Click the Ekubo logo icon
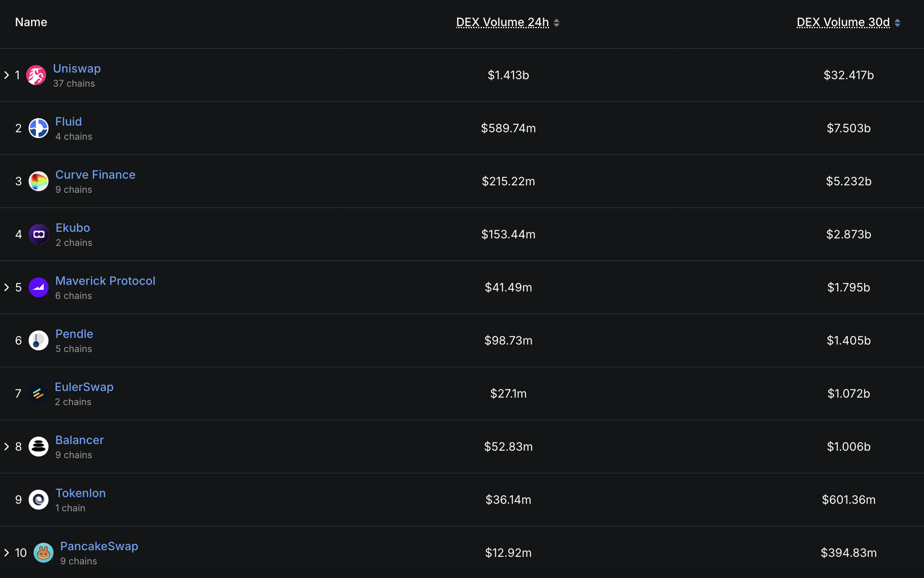The width and height of the screenshot is (924, 578). point(39,234)
